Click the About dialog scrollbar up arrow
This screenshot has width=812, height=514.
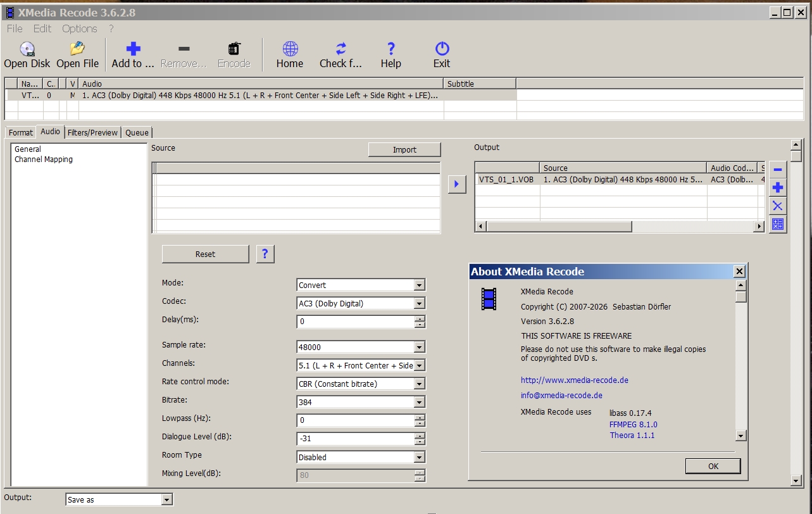(741, 285)
